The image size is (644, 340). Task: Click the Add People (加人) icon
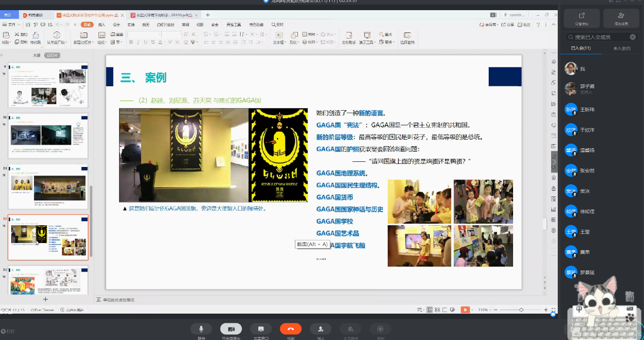click(320, 329)
